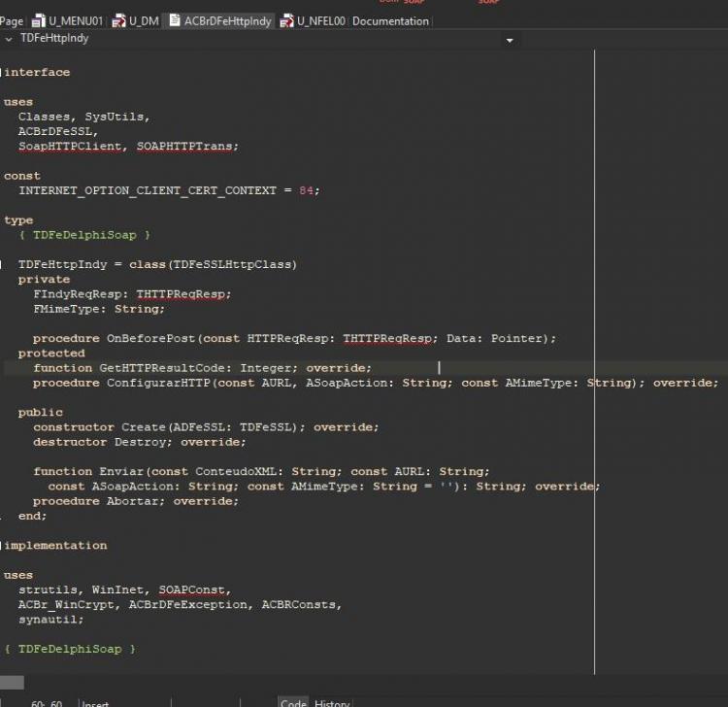Select the TDFeHttpIndy class navigation combo
Screen dimensions: 728x707
[260, 39]
